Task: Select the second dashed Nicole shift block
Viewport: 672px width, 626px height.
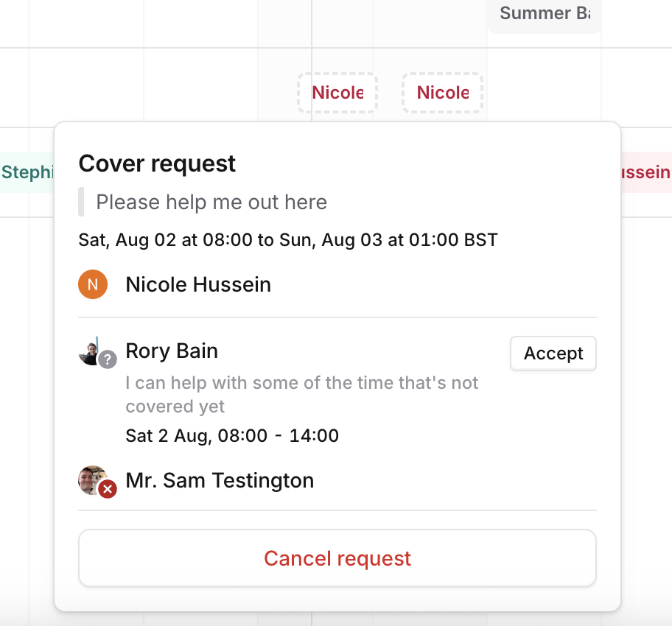Action: click(x=443, y=93)
